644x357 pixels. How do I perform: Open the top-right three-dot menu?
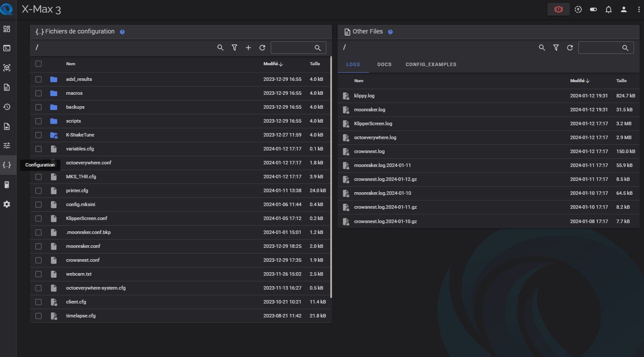[x=638, y=9]
